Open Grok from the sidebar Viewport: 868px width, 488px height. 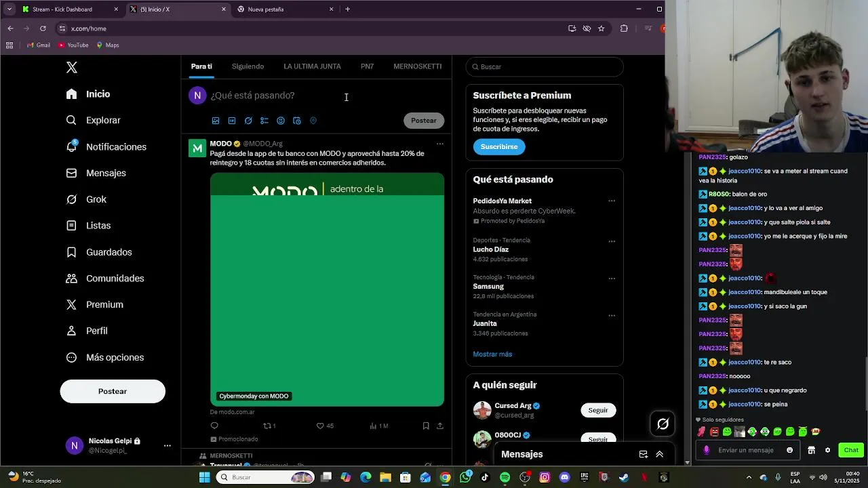[x=86, y=199]
